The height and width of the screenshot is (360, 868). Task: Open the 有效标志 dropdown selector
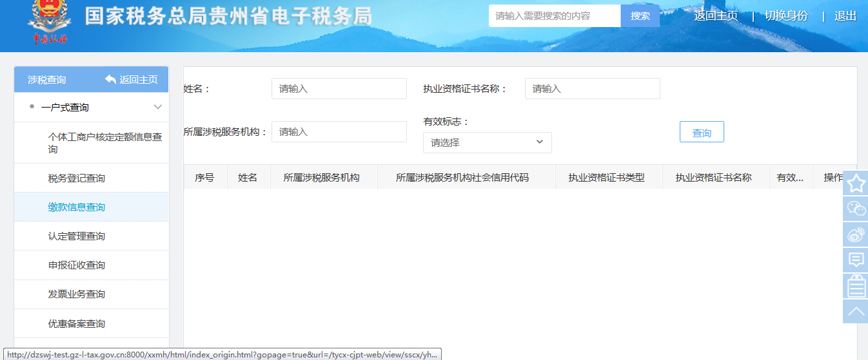pos(487,142)
